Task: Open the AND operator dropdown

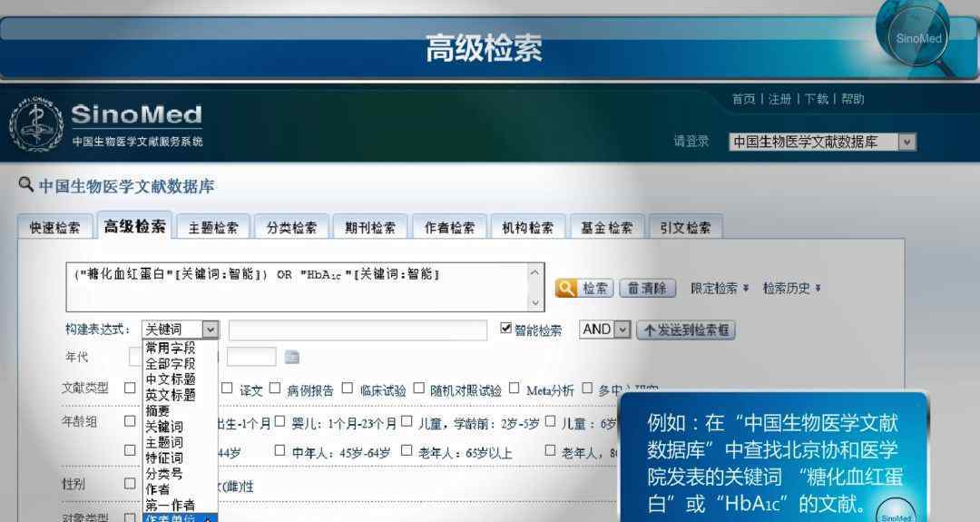Action: pyautogui.click(x=604, y=330)
